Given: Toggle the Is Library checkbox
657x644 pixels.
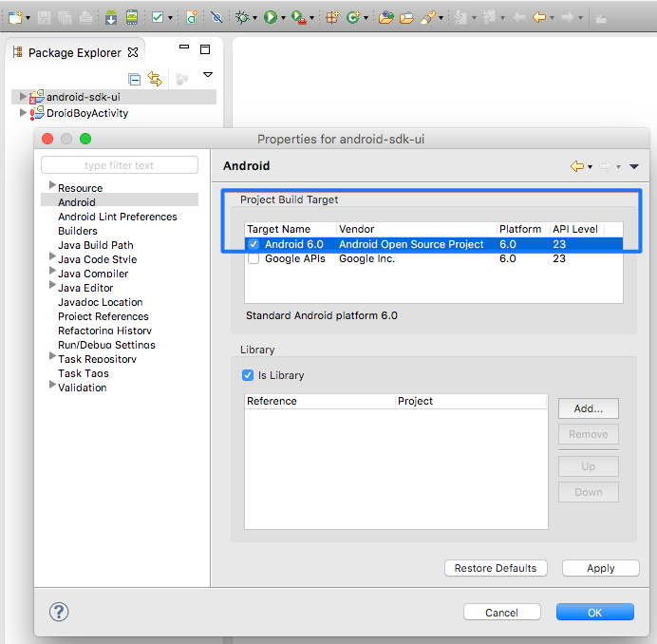Looking at the screenshot, I should point(249,375).
